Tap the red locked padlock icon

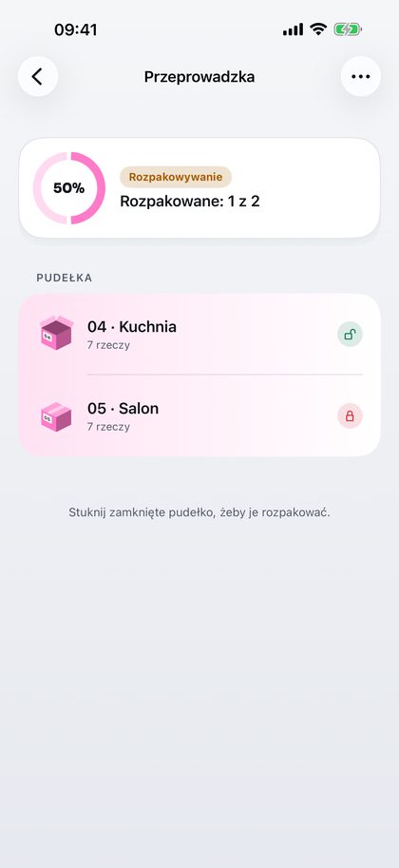(x=350, y=415)
